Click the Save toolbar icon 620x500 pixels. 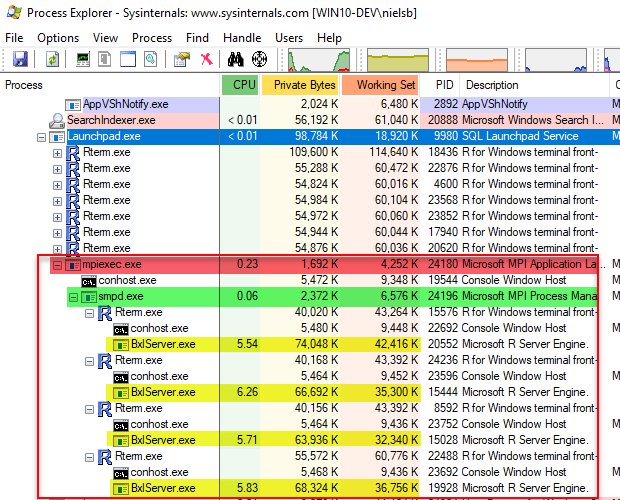20,59
